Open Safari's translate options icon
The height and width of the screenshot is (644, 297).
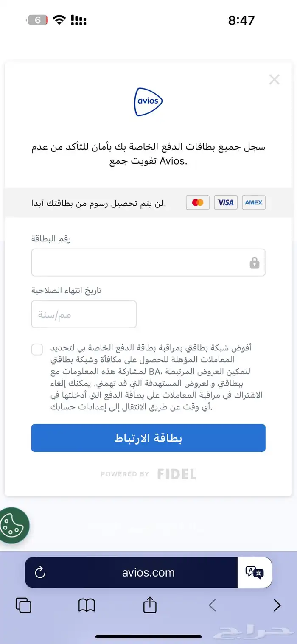254,572
